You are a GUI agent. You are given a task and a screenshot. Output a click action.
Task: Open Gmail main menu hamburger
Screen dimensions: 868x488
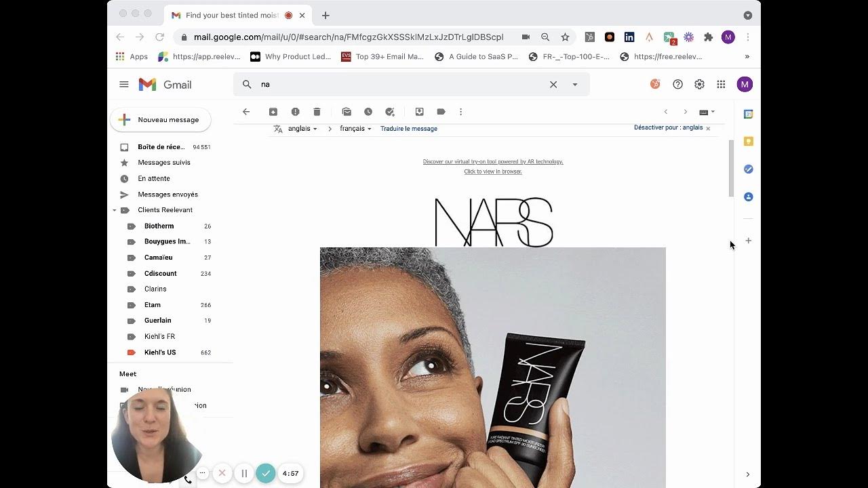pos(123,84)
